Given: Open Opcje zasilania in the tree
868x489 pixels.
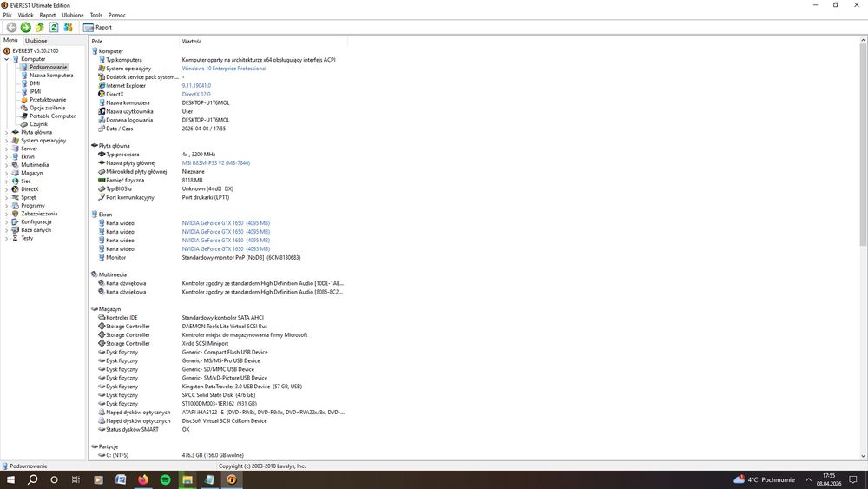Looking at the screenshot, I should coord(47,108).
